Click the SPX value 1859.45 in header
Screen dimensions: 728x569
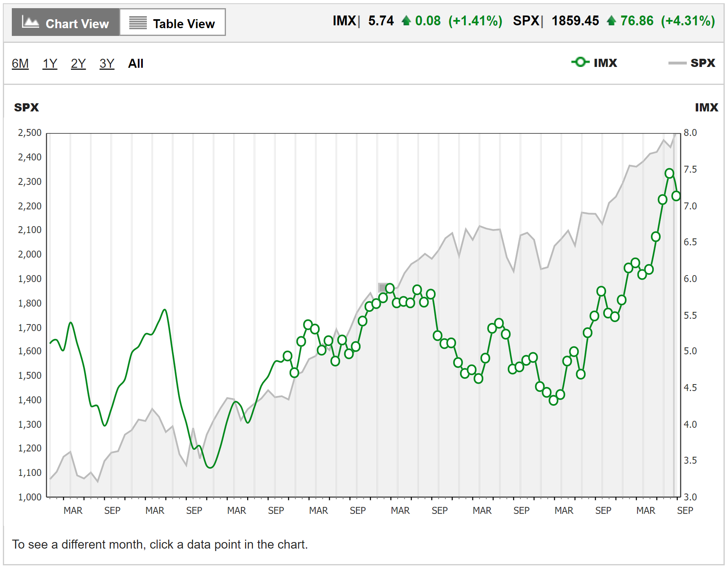click(x=575, y=21)
